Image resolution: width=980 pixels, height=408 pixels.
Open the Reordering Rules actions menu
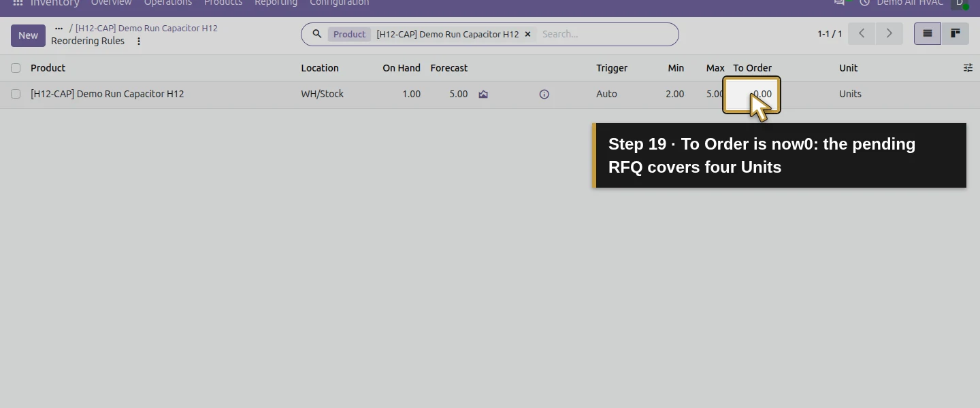point(139,41)
